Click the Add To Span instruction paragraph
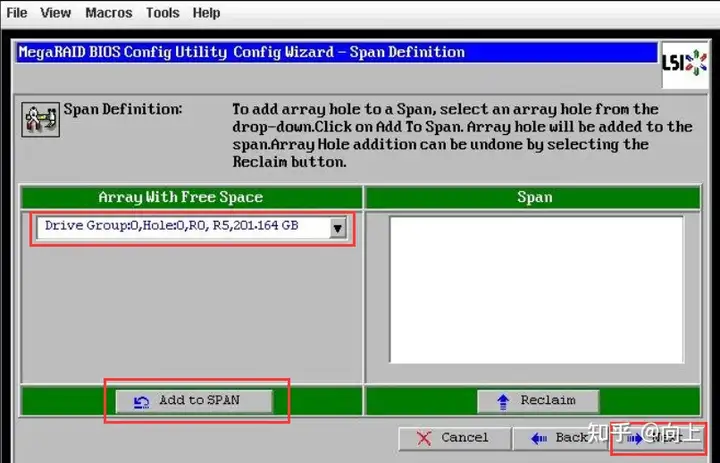The width and height of the screenshot is (720, 463). pyautogui.click(x=461, y=136)
